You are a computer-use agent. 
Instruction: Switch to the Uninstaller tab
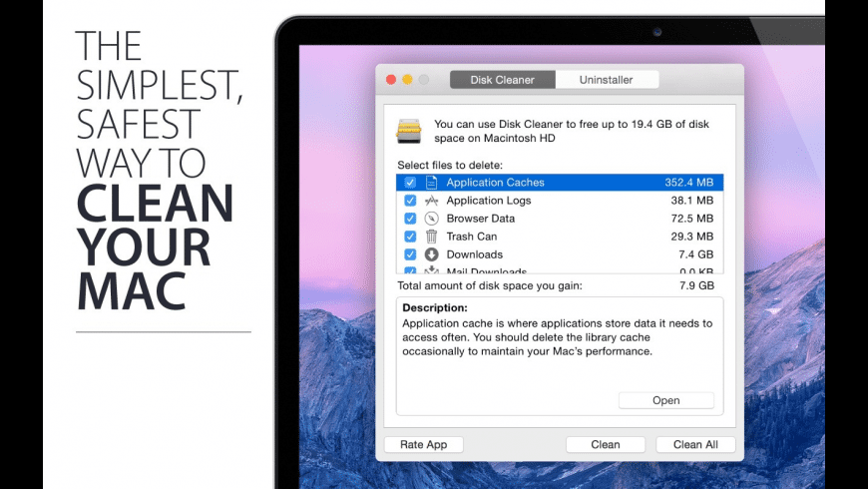[x=607, y=80]
